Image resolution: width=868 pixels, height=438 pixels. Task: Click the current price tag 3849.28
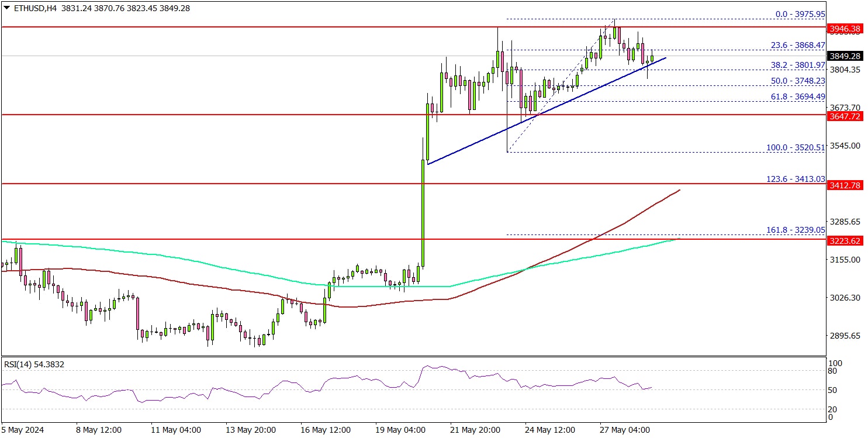(845, 56)
